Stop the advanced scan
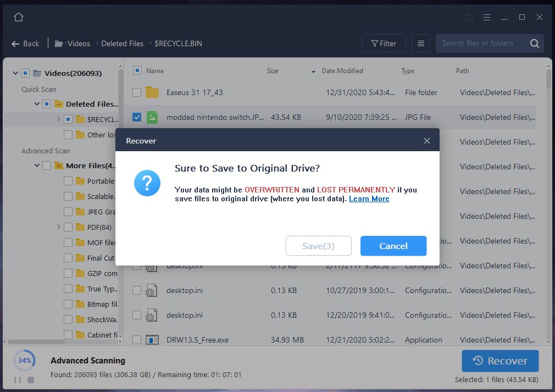The image size is (555, 392). 31,379
